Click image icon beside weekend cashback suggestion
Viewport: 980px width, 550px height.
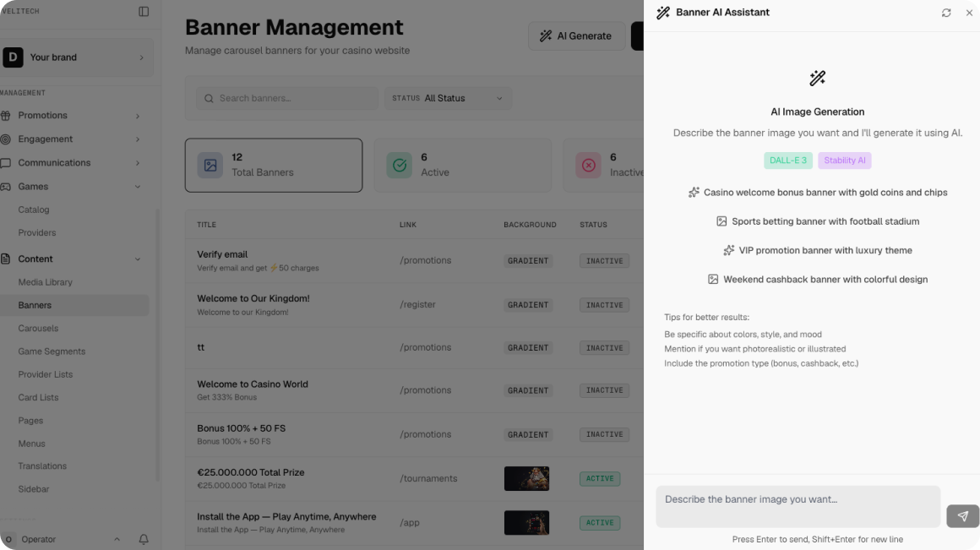(713, 280)
